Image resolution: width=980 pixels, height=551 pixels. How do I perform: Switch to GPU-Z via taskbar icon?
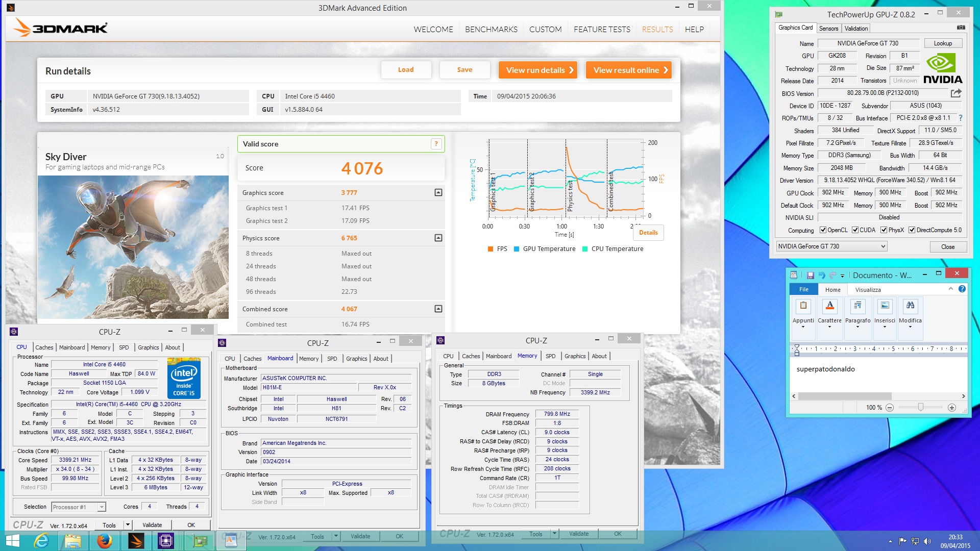pos(200,541)
